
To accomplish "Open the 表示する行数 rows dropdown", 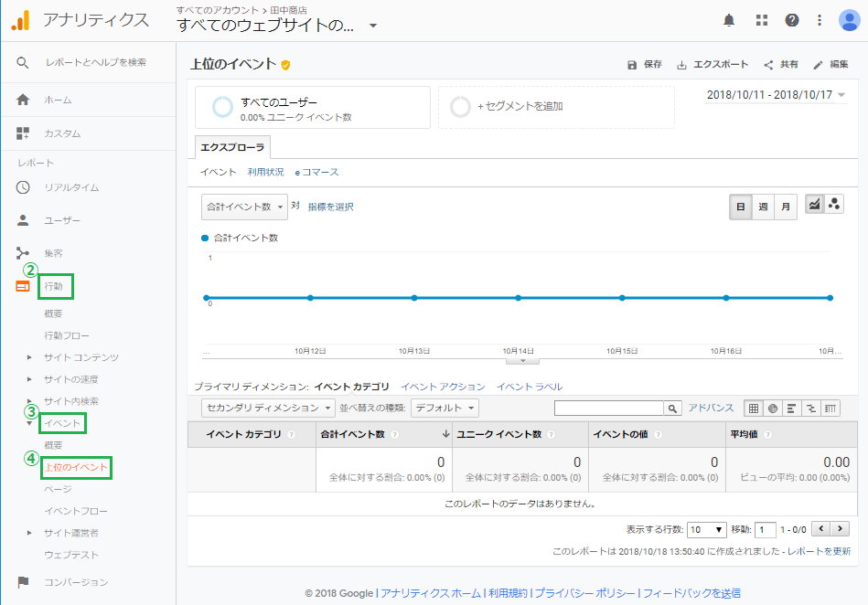I will (x=706, y=530).
